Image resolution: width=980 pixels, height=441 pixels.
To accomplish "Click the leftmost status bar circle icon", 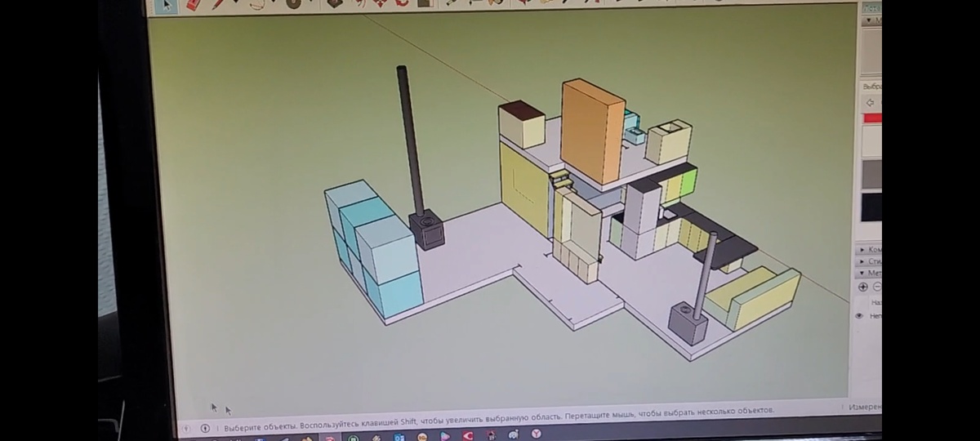I will click(186, 428).
